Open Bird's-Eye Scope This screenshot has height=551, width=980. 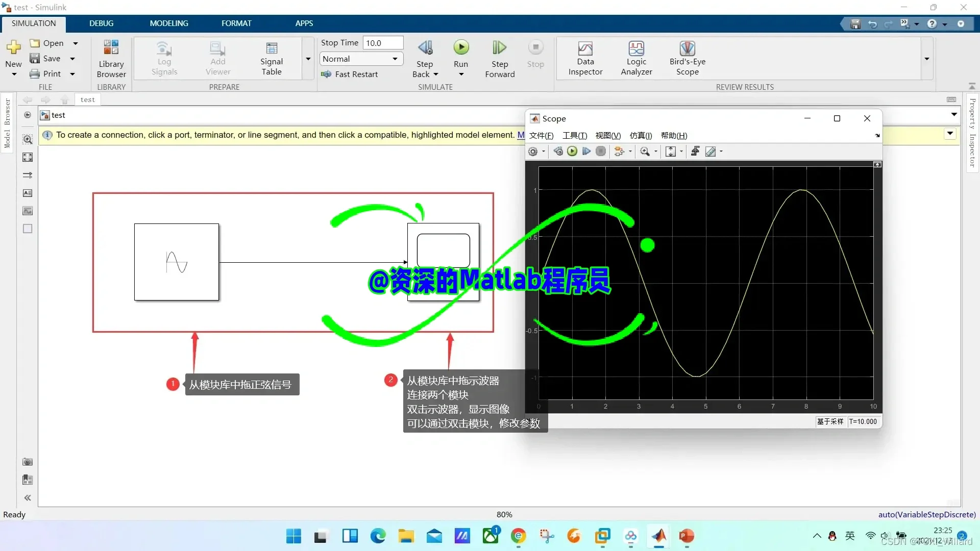687,49
